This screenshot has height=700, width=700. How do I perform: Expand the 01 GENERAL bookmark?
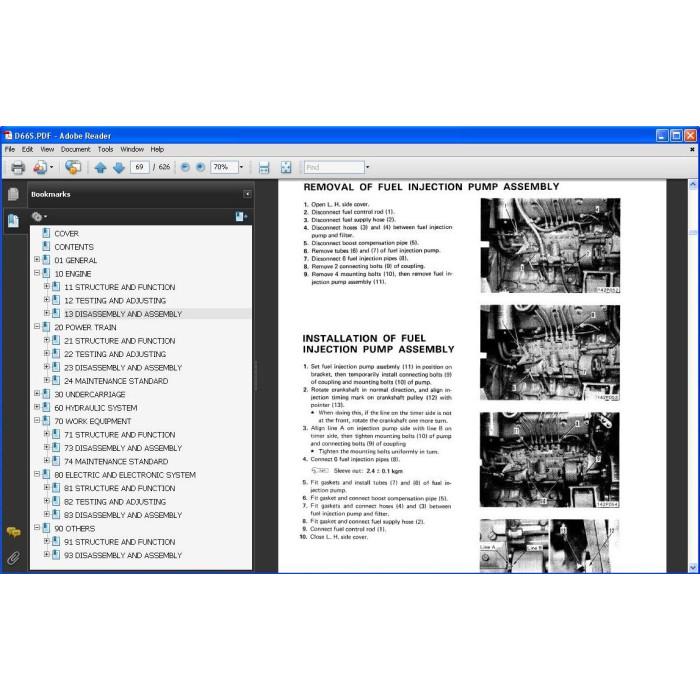[37, 259]
